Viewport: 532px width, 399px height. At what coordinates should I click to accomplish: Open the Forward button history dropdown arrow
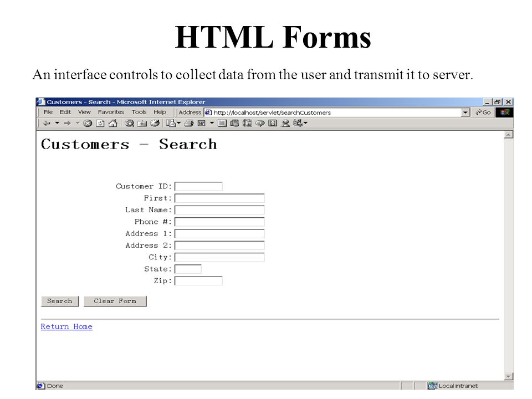coord(78,123)
